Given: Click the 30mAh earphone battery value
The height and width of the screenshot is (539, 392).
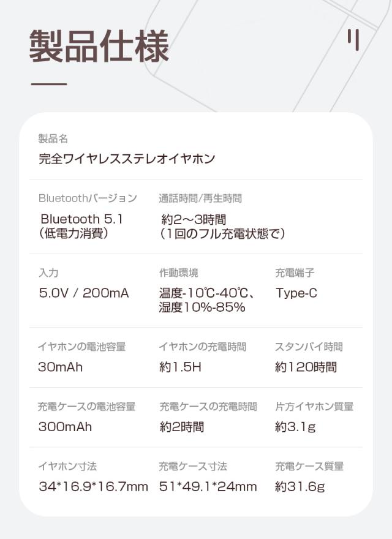Looking at the screenshot, I should (60, 367).
